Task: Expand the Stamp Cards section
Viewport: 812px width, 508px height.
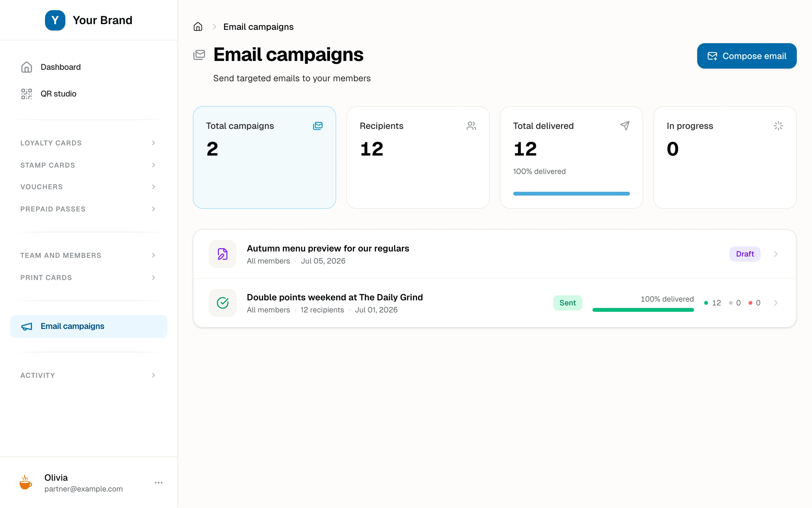Action: point(88,165)
